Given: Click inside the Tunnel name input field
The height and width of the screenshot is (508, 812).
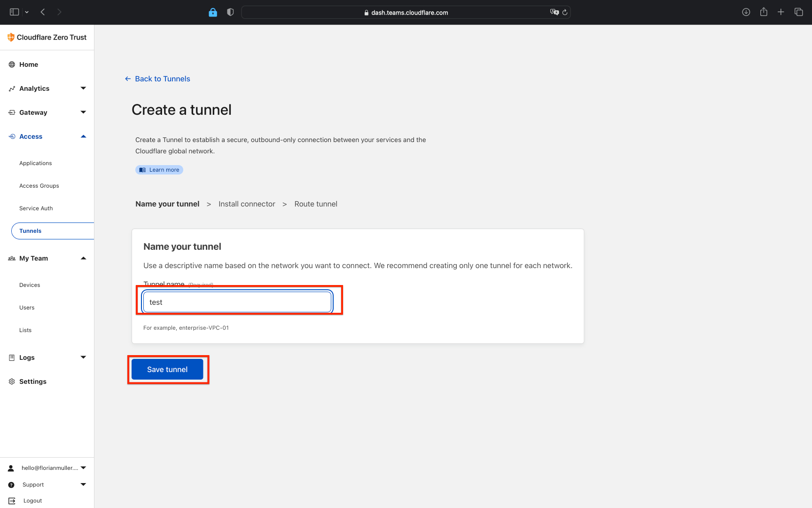Looking at the screenshot, I should click(x=236, y=302).
